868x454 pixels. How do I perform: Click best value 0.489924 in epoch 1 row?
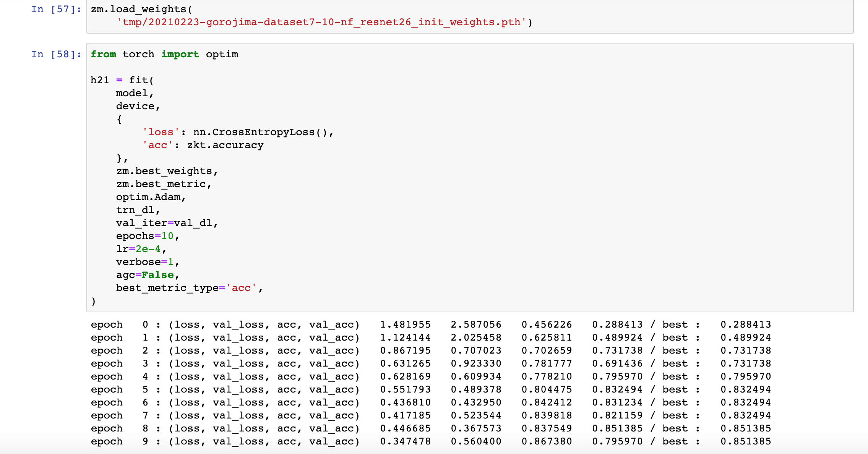tap(746, 338)
